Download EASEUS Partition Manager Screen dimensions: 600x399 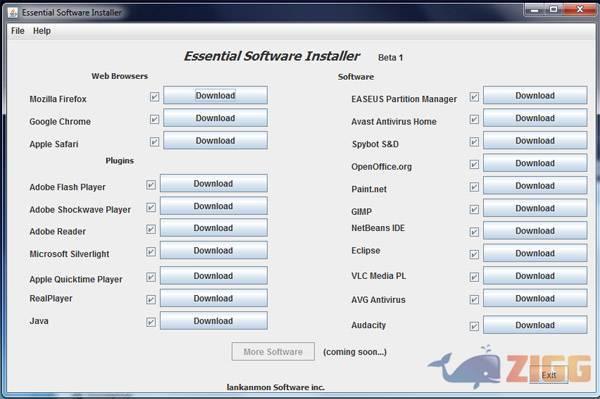coord(535,95)
